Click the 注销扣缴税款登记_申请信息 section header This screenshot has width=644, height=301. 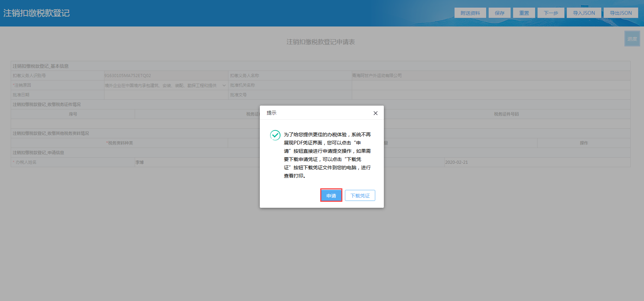tap(38, 153)
